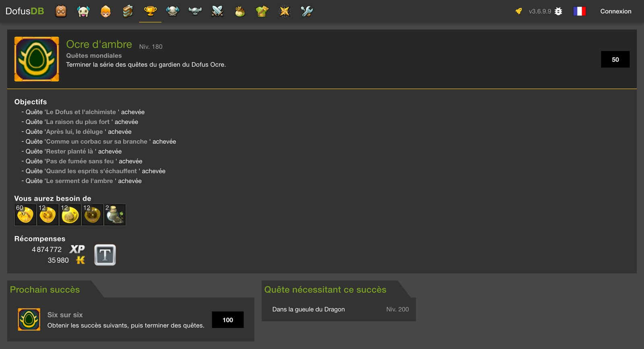Viewport: 644px width, 349px height.
Task: Click 'Obtenir les succès suivants' description text
Action: [x=126, y=326]
